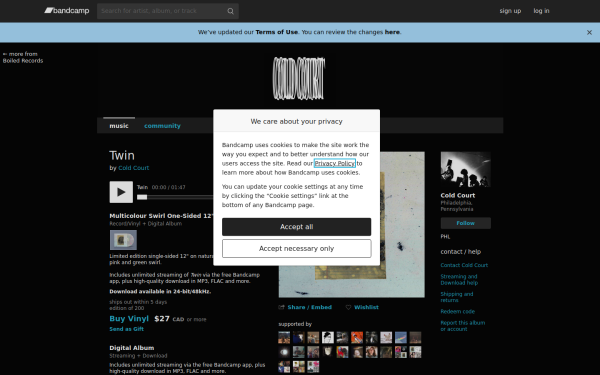Open the Redeem code link
The width and height of the screenshot is (600, 375).
coord(457,311)
